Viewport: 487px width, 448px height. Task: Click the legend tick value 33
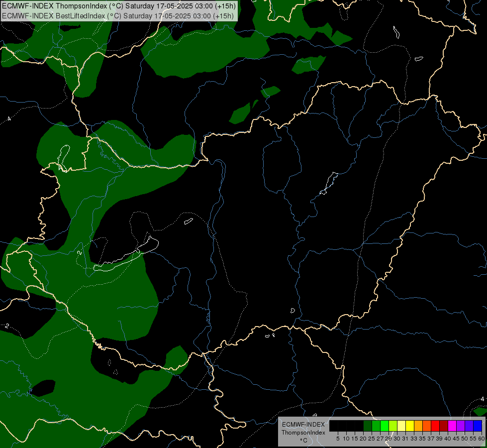pos(414,439)
